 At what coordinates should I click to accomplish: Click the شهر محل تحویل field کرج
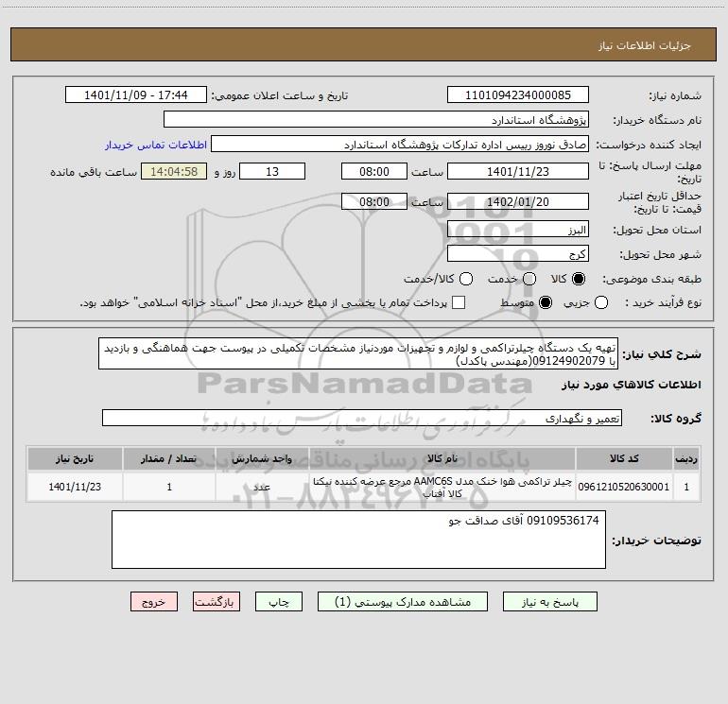click(x=518, y=253)
